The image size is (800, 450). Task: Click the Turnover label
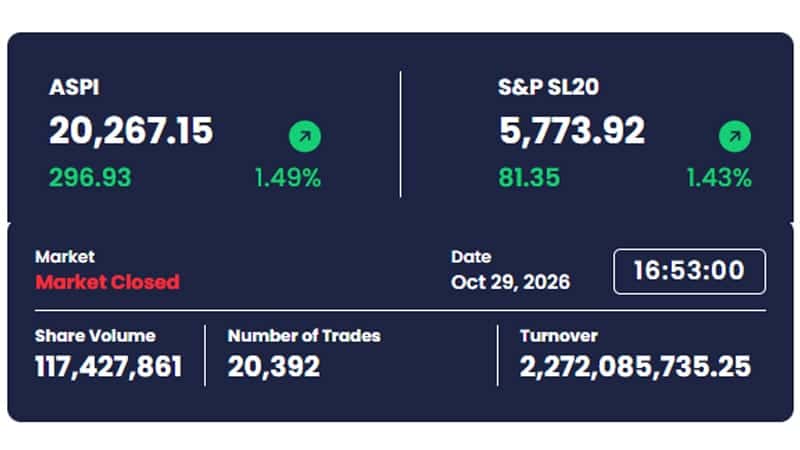tap(559, 336)
